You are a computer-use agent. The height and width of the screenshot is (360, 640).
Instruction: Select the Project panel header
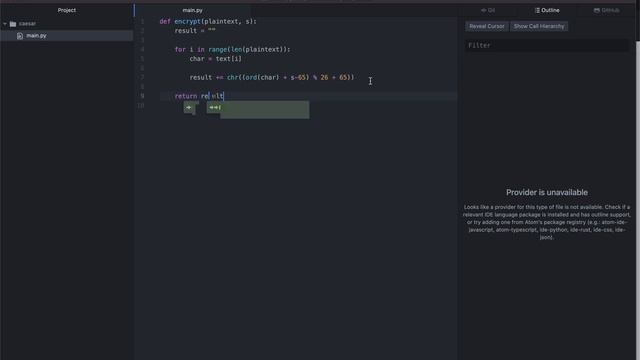point(67,10)
